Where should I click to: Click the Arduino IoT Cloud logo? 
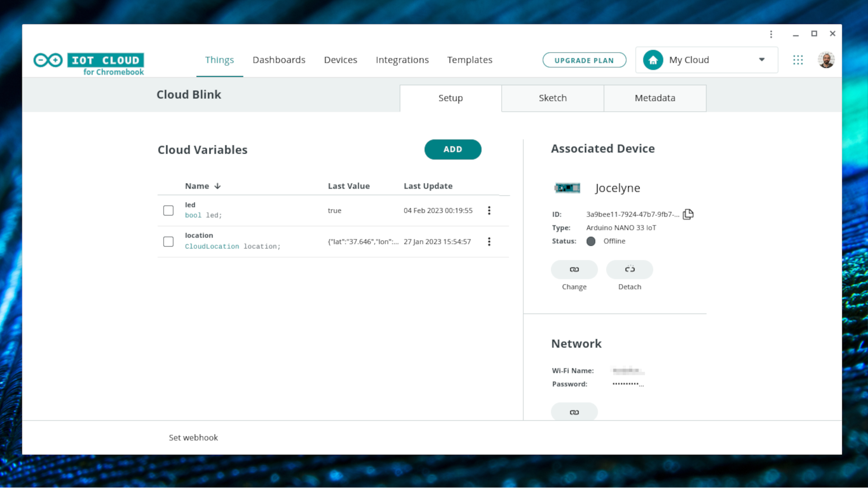click(89, 64)
